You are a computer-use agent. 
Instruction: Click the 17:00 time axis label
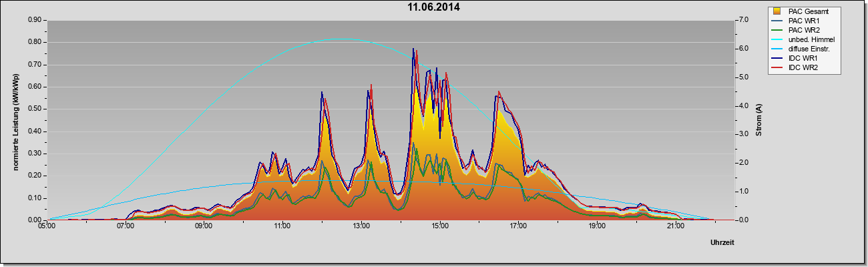518,226
